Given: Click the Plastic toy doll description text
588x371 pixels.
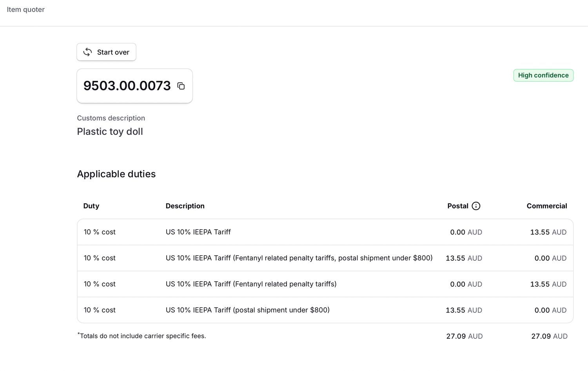Looking at the screenshot, I should (x=110, y=131).
